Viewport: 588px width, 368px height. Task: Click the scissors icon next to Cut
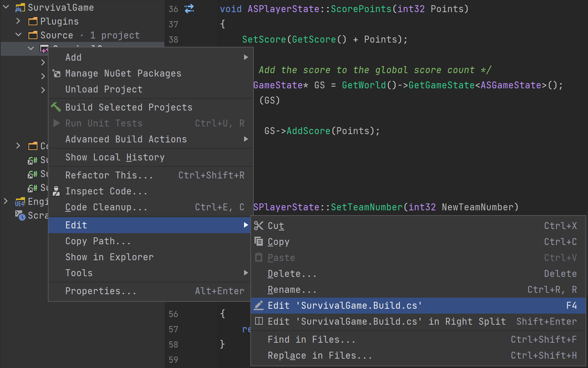click(x=259, y=226)
